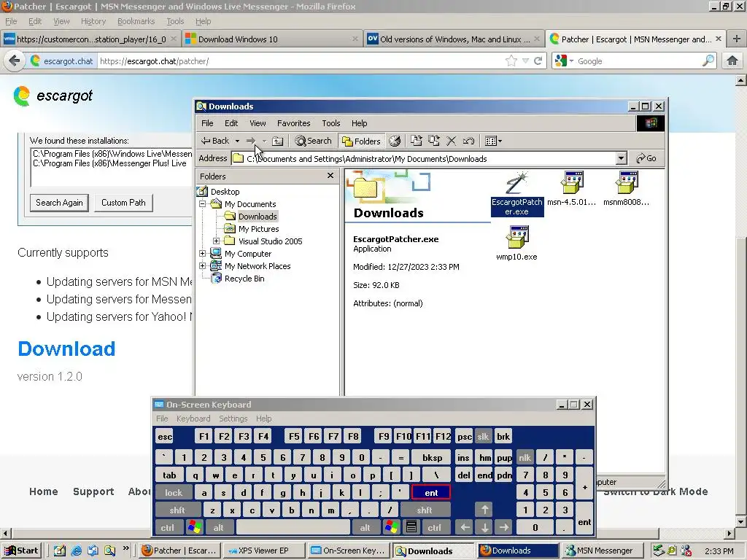
Task: Click the Windows Start button
Action: (21, 551)
